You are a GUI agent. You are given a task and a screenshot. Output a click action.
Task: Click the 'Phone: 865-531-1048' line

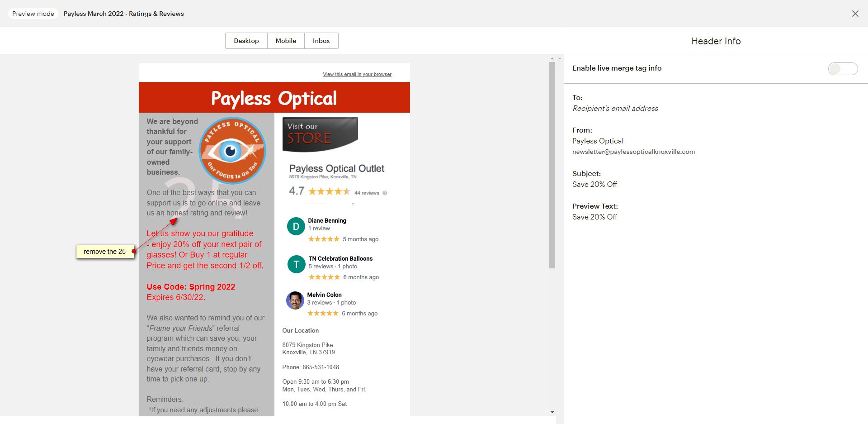(x=311, y=367)
